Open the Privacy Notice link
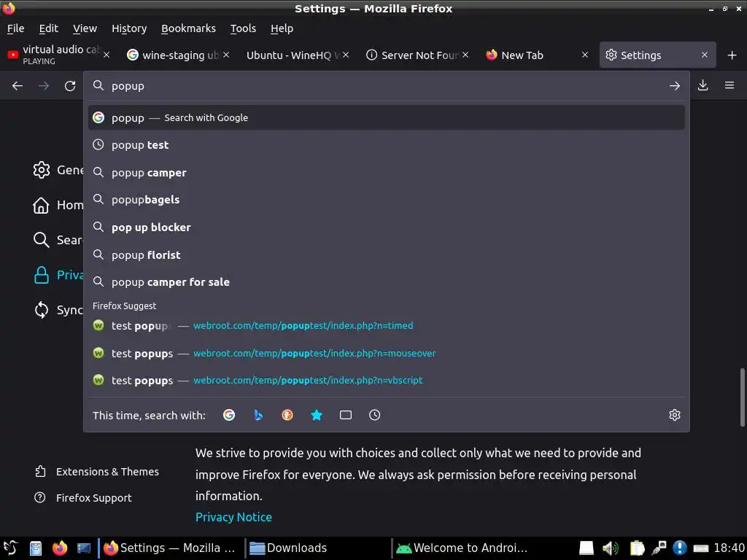 click(233, 517)
